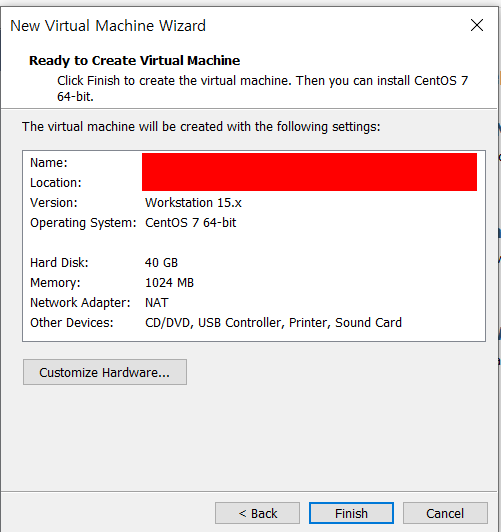
Task: Click the Memory: label
Action: click(55, 283)
